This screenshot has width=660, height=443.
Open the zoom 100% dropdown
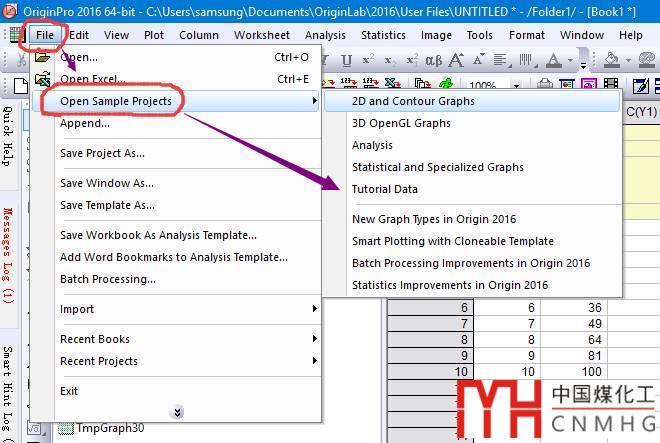pos(516,85)
